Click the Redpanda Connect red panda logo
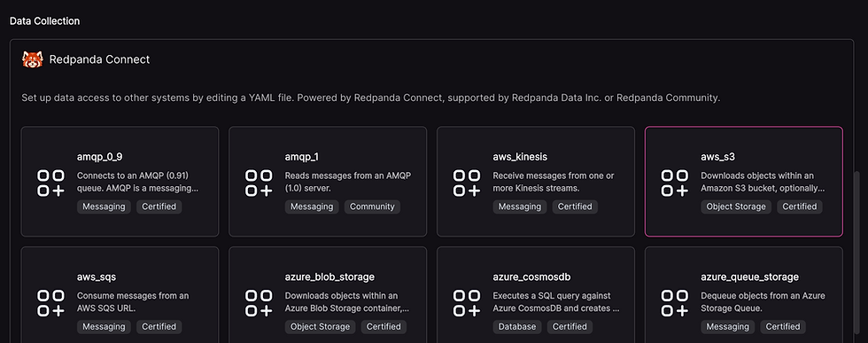The image size is (868, 343). coord(32,59)
